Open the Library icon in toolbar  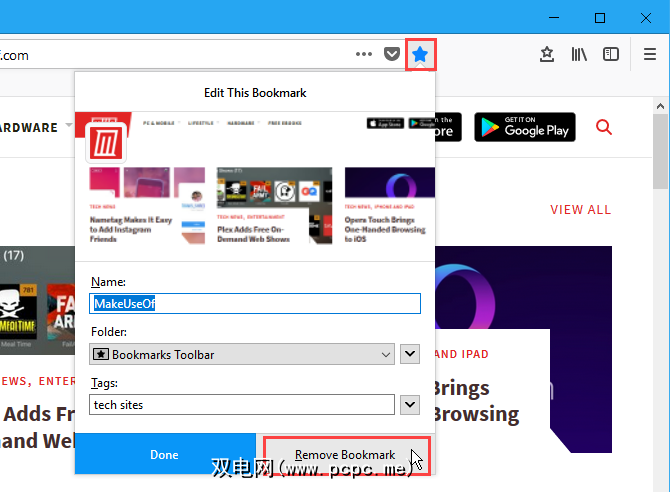pos(579,54)
